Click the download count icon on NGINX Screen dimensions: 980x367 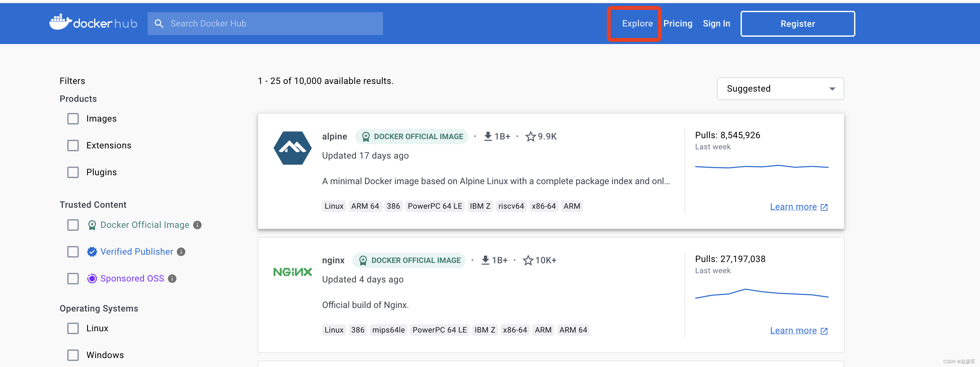pyautogui.click(x=487, y=260)
